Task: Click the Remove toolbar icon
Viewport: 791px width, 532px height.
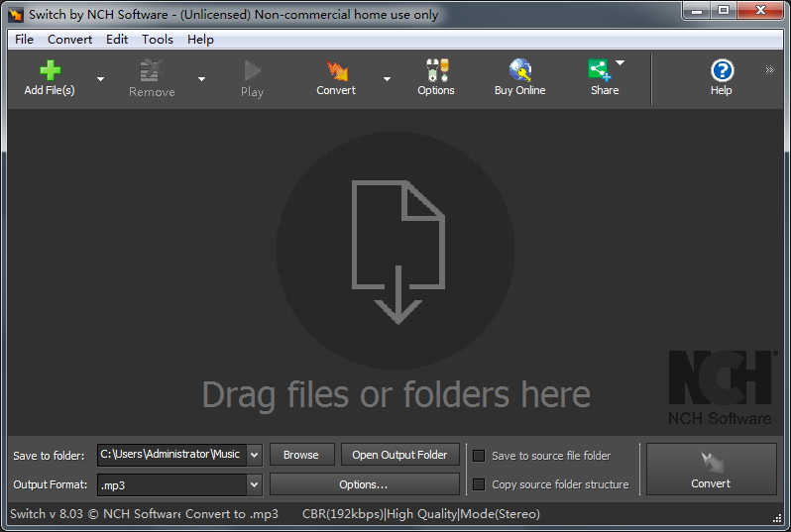Action: [152, 70]
